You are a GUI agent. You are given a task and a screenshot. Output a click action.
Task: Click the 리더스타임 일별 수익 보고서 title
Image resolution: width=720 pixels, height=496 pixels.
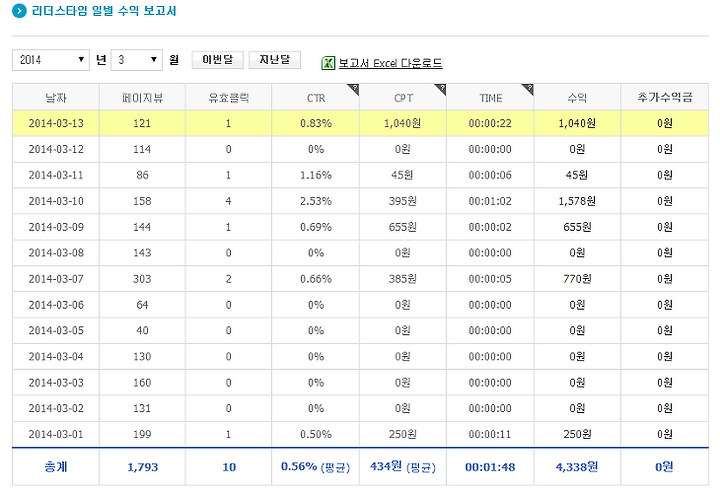tap(104, 11)
